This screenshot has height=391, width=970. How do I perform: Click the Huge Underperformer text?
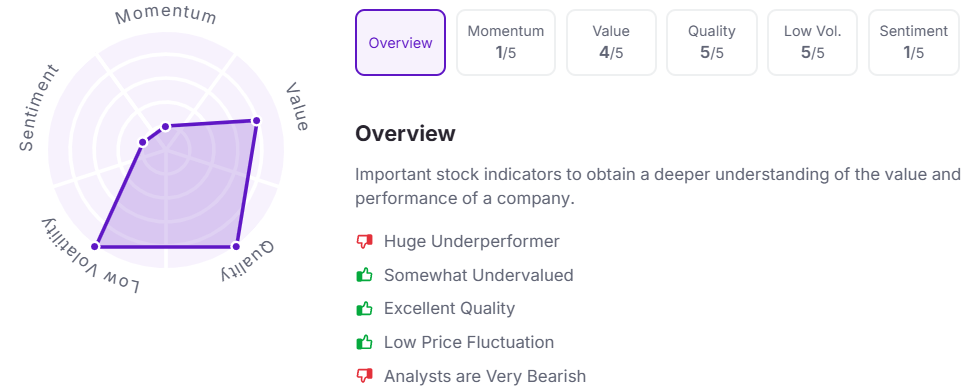click(x=471, y=241)
